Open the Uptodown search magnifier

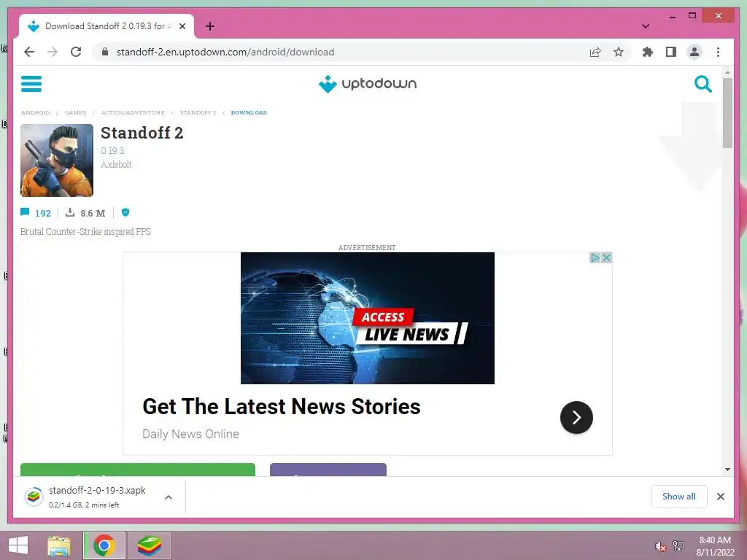tap(703, 84)
